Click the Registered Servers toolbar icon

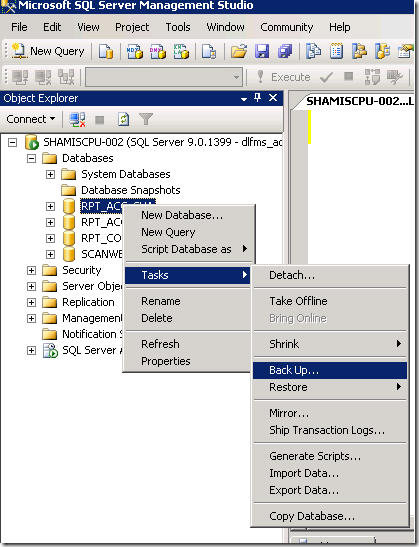[x=313, y=51]
